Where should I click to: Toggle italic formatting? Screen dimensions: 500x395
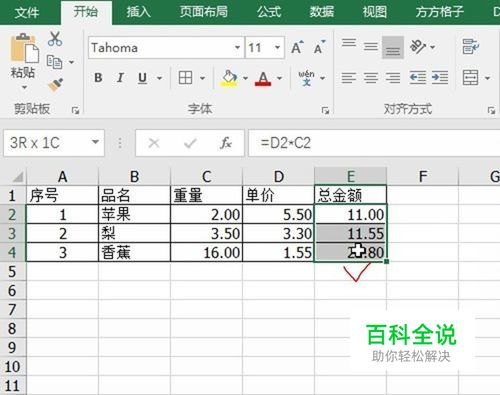pos(120,78)
